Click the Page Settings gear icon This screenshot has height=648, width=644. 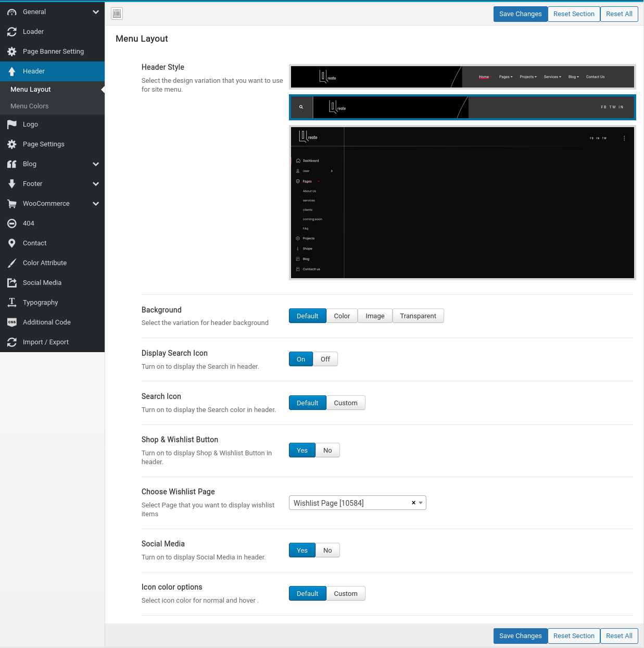[12, 144]
